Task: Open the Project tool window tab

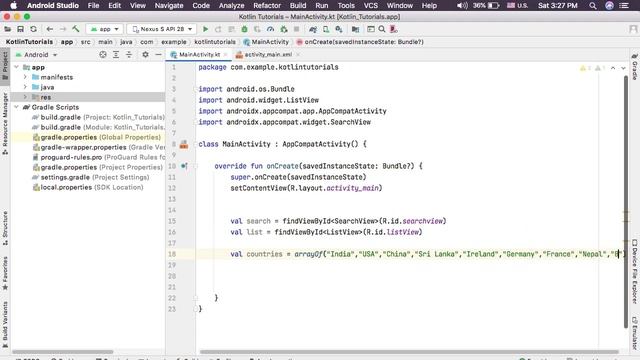Action: [5, 67]
